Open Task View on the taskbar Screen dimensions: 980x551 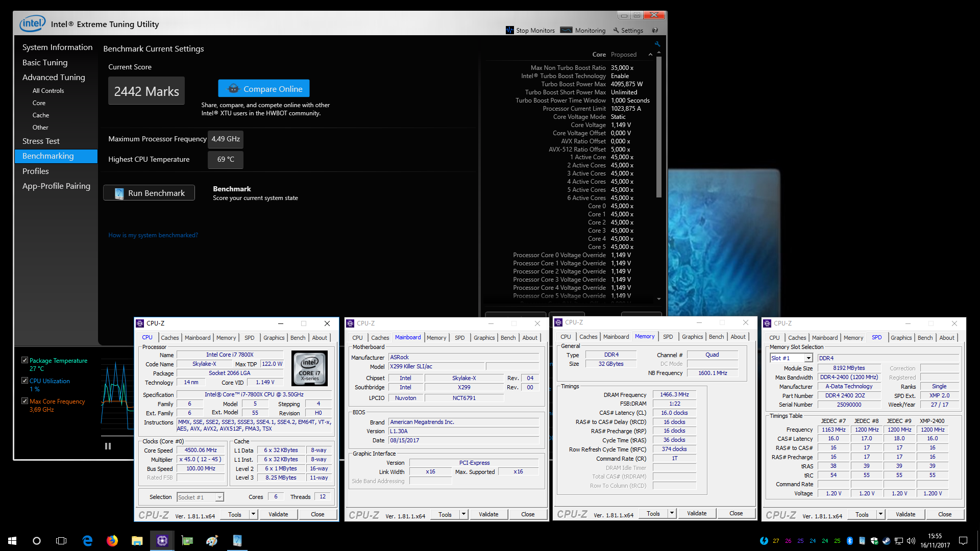61,541
